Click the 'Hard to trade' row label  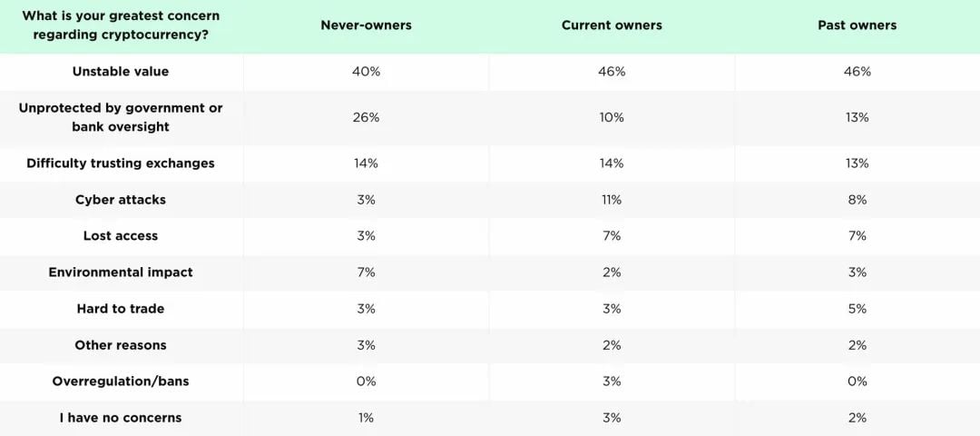(x=121, y=309)
